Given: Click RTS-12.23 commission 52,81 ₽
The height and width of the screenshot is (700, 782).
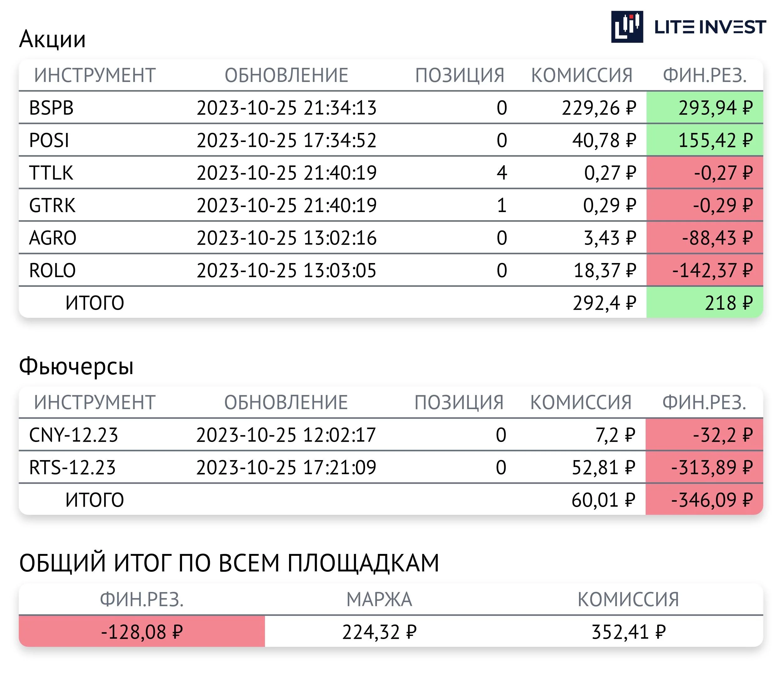Looking at the screenshot, I should pos(603,468).
